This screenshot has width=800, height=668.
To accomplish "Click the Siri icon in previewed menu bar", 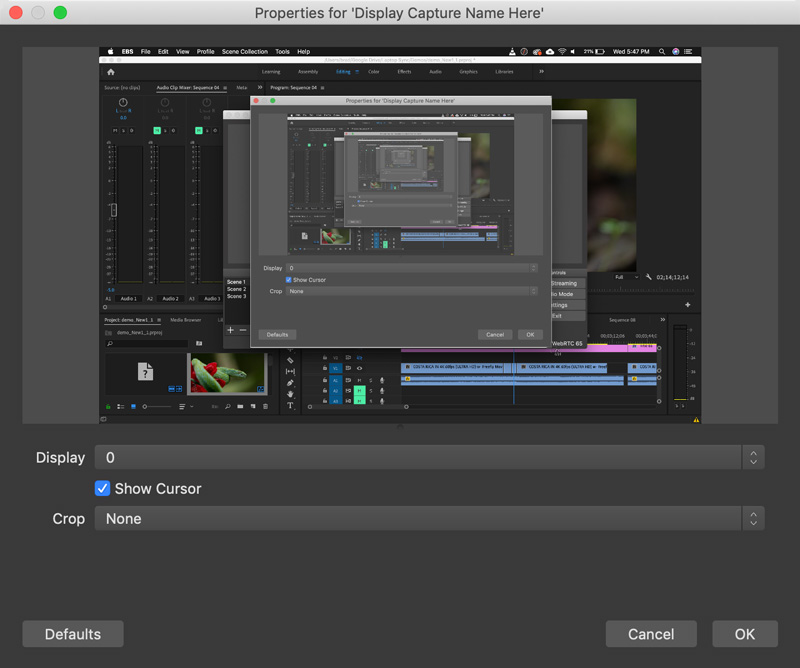I will [676, 52].
